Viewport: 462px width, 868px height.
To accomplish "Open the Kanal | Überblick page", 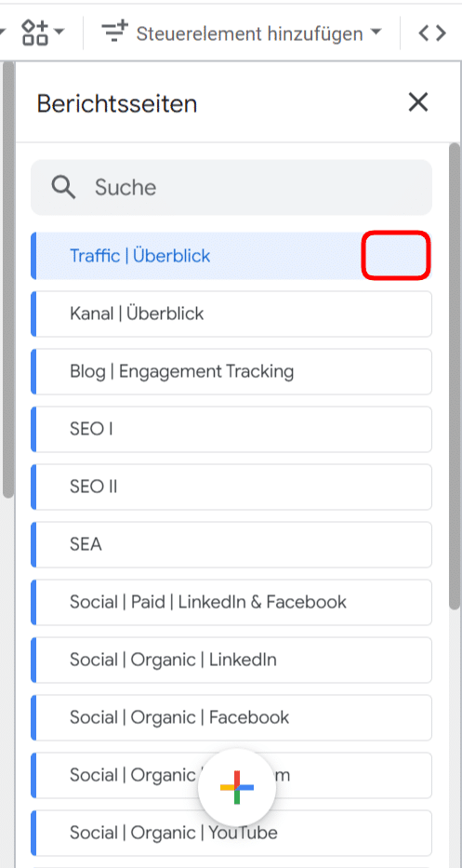I will point(231,314).
